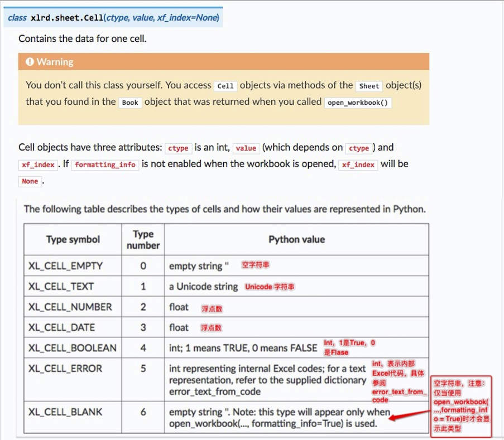Click the "None" inline code literal
Image resolution: width=504 pixels, height=440 pixels.
coord(30,181)
